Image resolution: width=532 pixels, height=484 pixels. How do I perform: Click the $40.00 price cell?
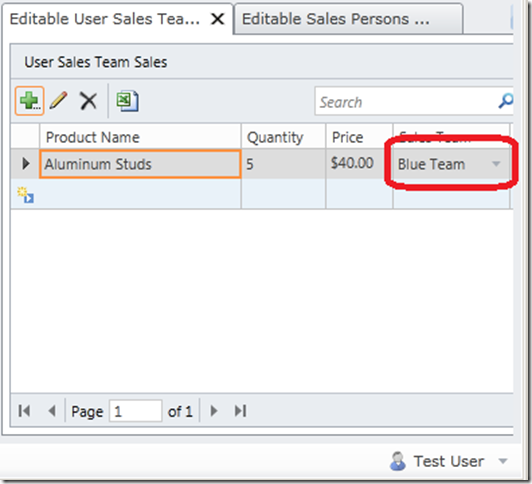coord(359,164)
